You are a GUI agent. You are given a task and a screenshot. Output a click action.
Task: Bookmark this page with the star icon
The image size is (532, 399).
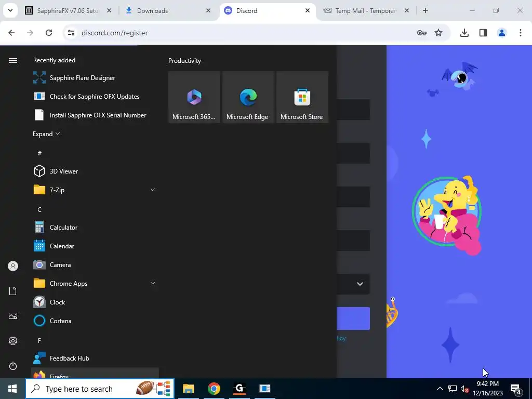click(438, 33)
